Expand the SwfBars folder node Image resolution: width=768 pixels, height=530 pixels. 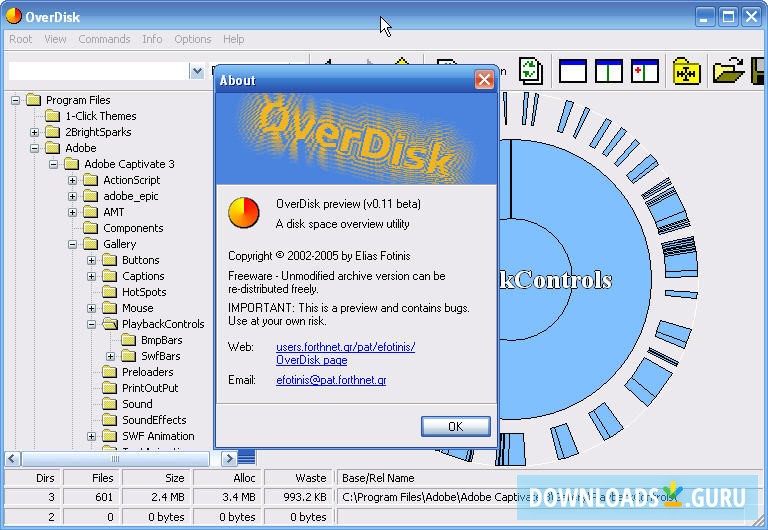pos(111,356)
